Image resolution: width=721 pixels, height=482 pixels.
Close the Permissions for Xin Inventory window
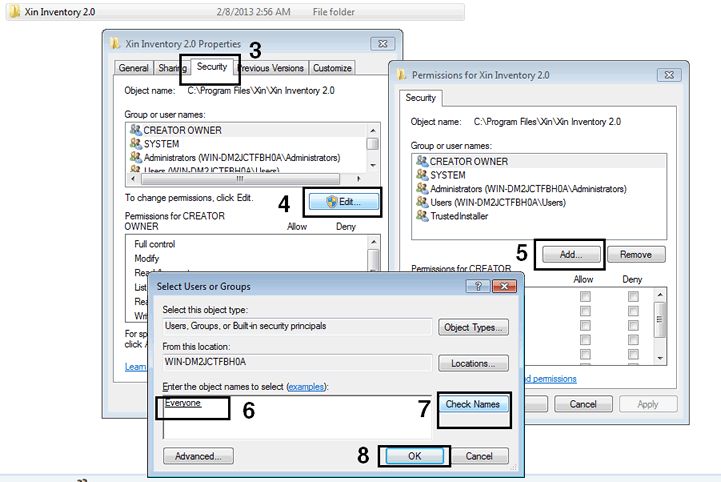(x=670, y=75)
